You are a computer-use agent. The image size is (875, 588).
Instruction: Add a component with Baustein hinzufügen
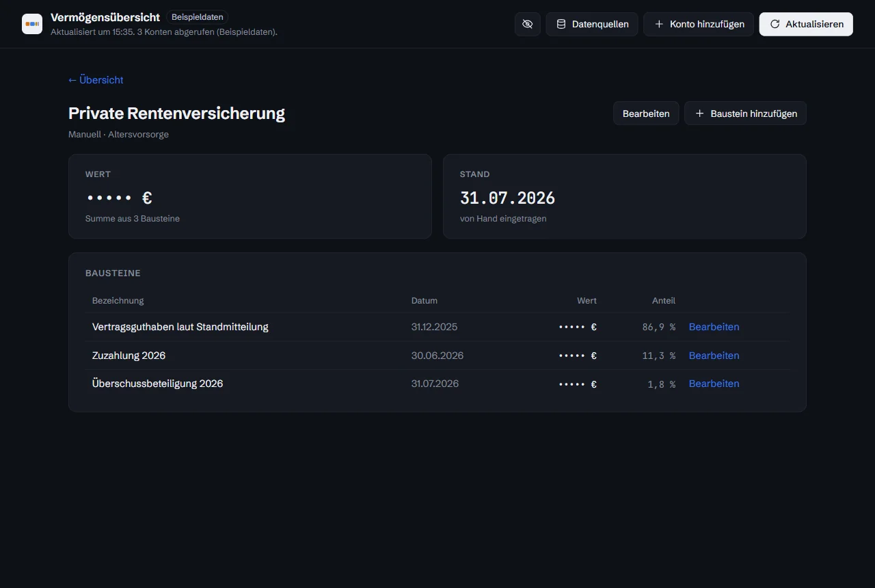(x=745, y=113)
